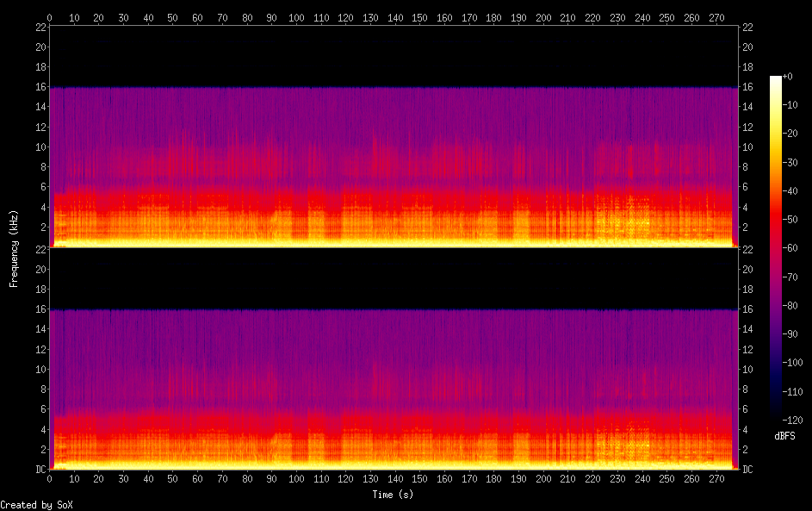Click the '-10' value on color scale
The height and width of the screenshot is (511, 812).
(790, 104)
